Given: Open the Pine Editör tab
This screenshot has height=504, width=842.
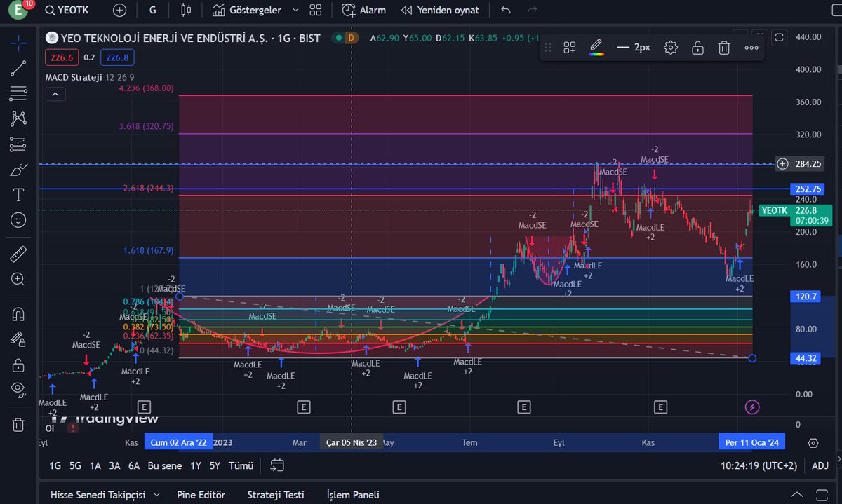Looking at the screenshot, I should coord(201,495).
